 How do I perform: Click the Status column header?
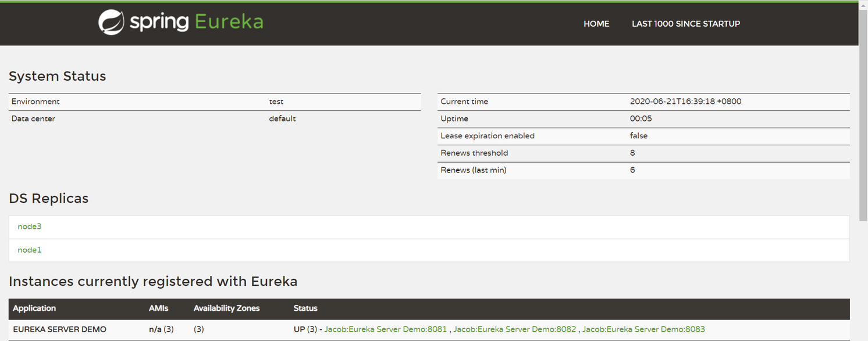[x=305, y=308]
